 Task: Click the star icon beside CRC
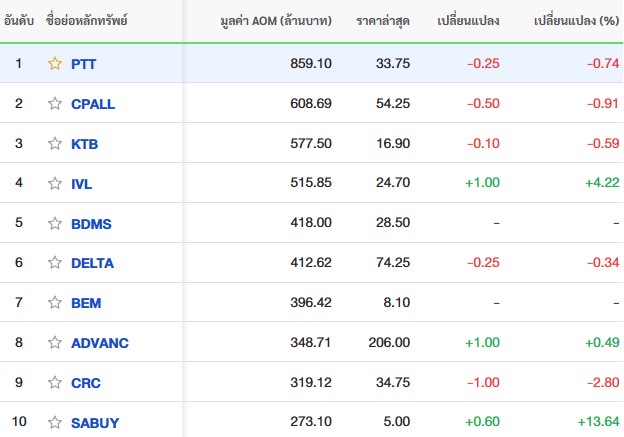[x=55, y=383]
